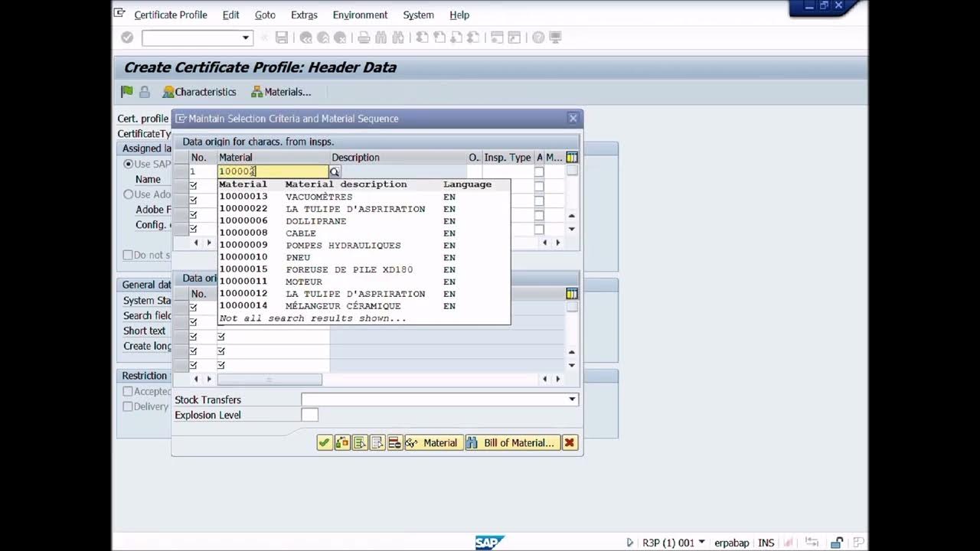The image size is (980, 551).
Task: Click the Characteristics button
Action: click(x=199, y=92)
